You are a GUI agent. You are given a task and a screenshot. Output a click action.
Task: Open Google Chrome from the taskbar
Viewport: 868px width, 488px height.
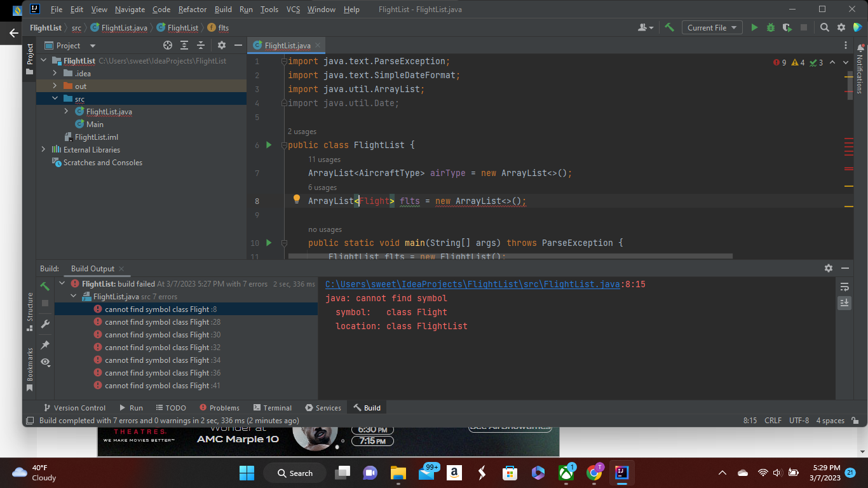(594, 473)
